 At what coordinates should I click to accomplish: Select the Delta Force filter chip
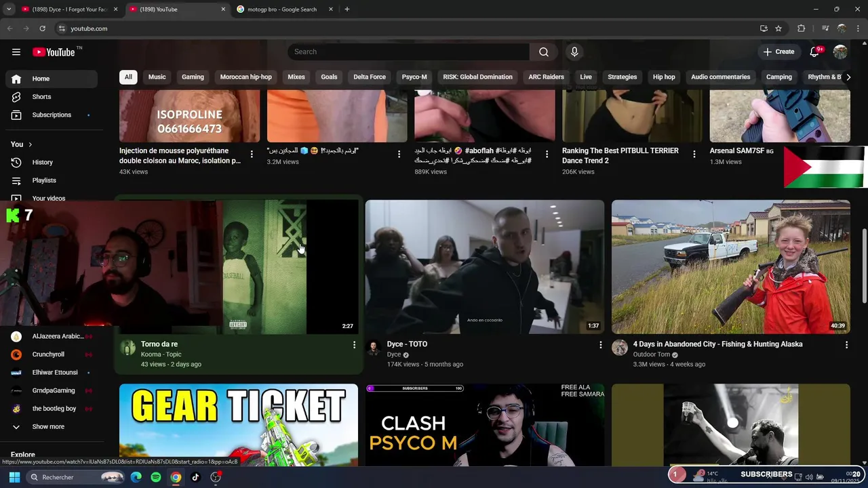pos(370,77)
